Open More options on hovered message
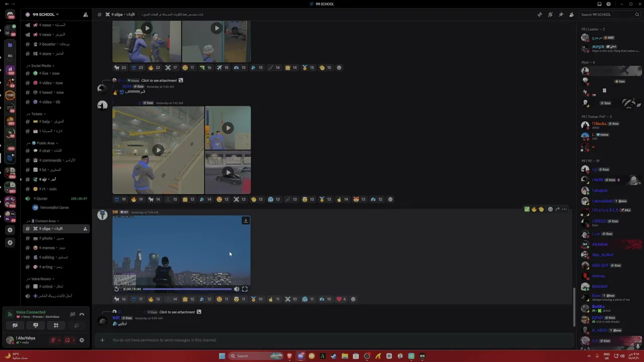The width and height of the screenshot is (644, 362). click(565, 209)
